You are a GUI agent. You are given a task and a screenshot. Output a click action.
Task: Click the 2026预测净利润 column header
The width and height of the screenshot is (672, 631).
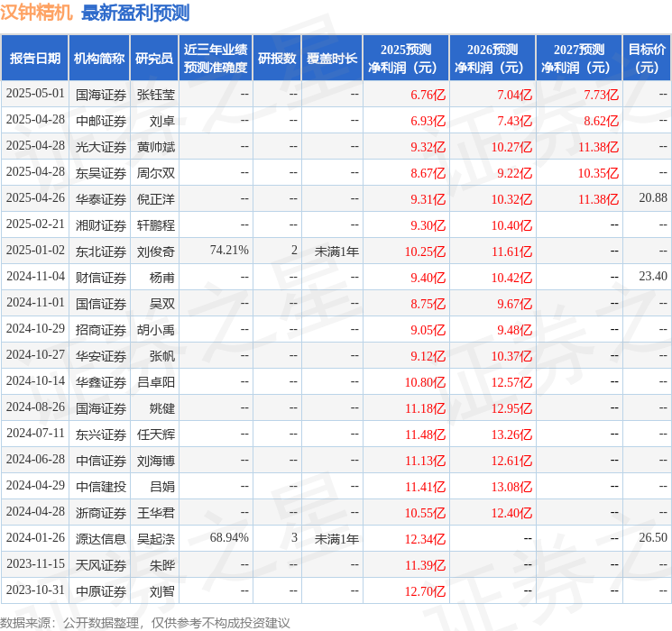(x=492, y=59)
